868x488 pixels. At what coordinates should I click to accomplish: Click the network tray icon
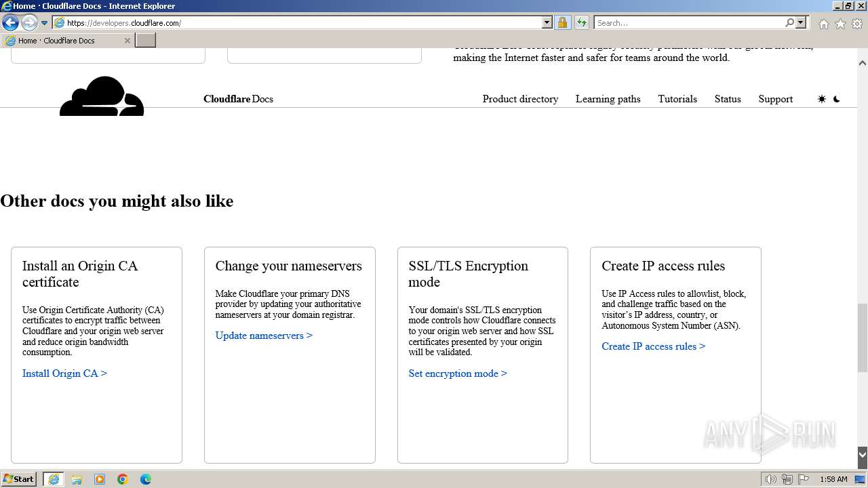pyautogui.click(x=787, y=479)
